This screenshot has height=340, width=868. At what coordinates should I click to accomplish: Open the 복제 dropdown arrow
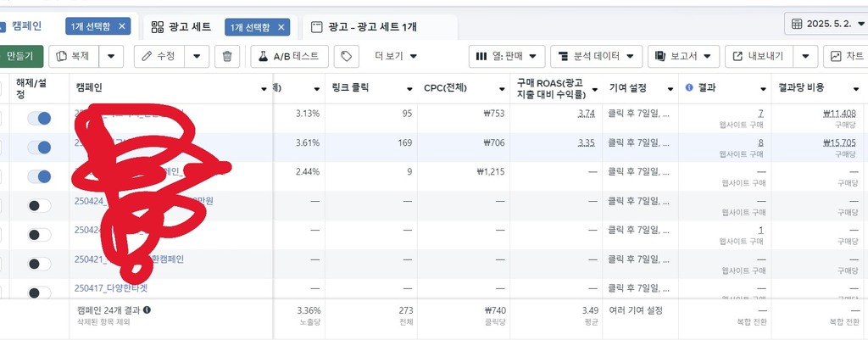[113, 57]
